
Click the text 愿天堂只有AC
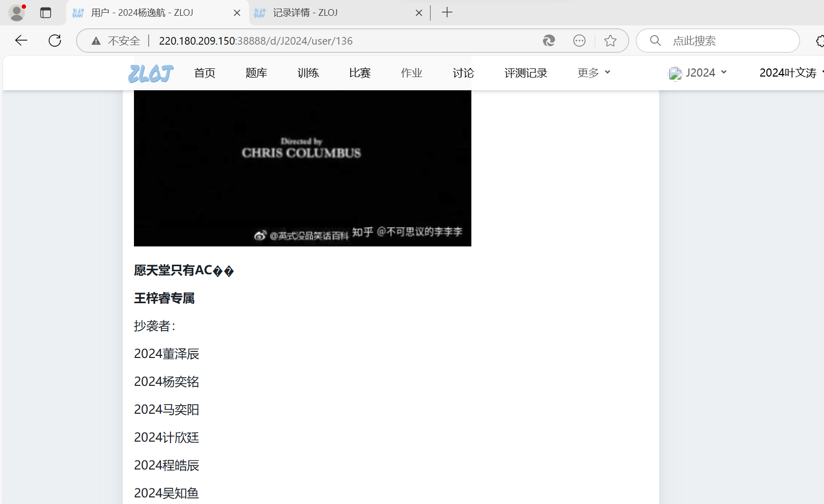[173, 270]
